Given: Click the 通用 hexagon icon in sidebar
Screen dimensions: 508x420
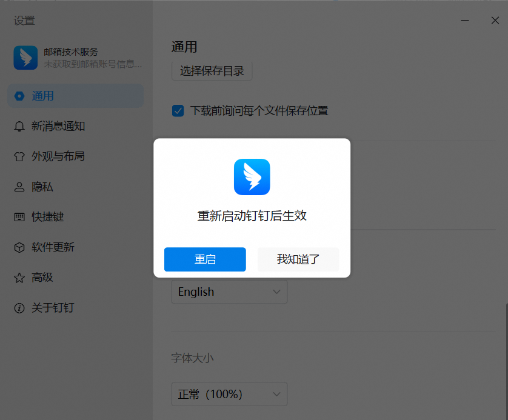Looking at the screenshot, I should [x=20, y=96].
